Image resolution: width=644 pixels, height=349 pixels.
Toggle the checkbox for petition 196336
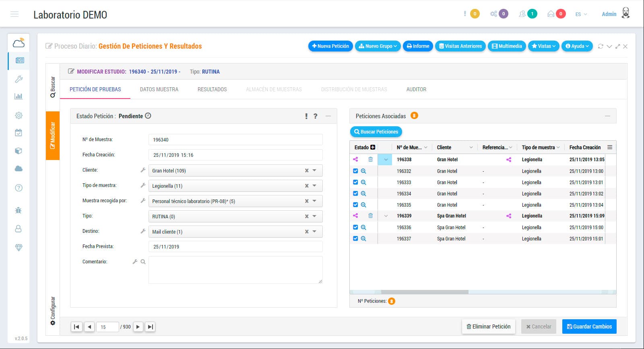(355, 227)
